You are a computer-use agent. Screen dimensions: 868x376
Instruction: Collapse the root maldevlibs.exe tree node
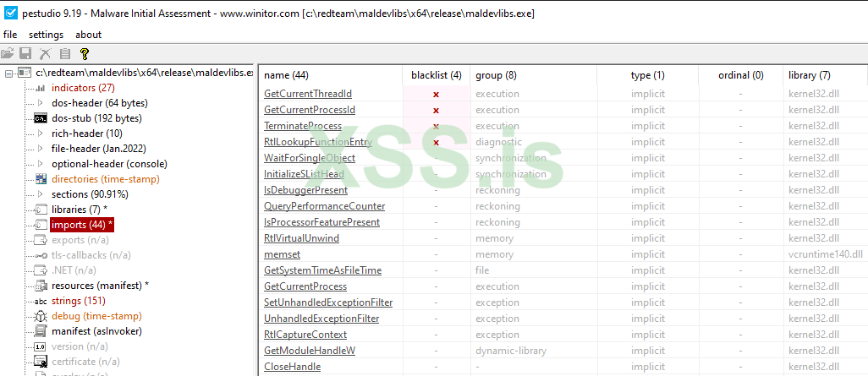(8, 73)
